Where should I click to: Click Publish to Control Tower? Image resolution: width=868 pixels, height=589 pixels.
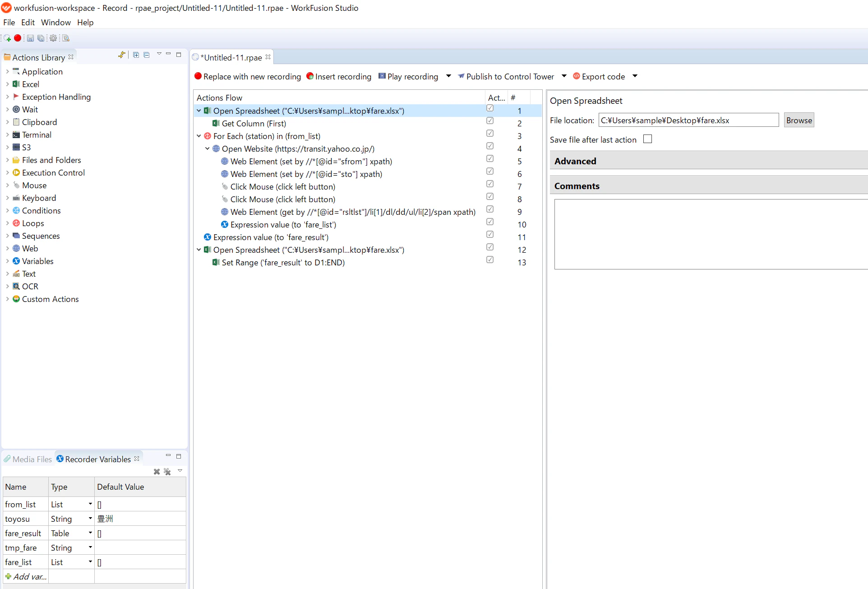point(506,77)
